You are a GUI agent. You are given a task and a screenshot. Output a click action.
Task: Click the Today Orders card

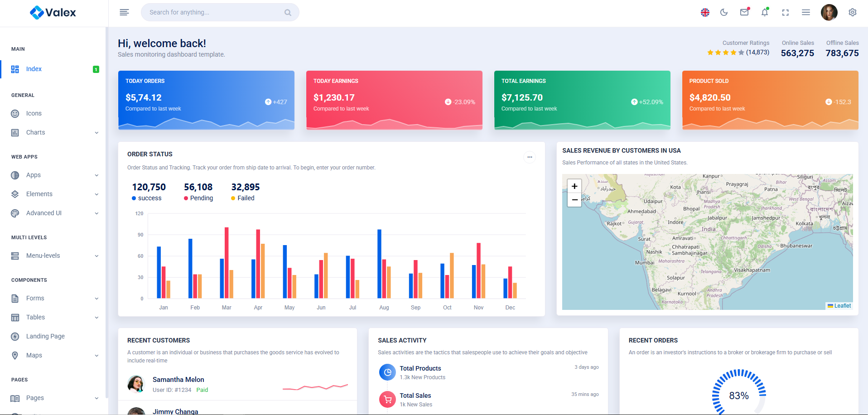(x=206, y=100)
